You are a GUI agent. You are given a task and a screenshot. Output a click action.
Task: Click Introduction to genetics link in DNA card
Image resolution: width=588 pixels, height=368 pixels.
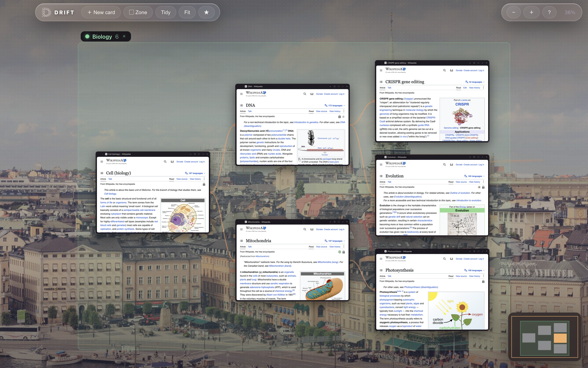coord(306,122)
